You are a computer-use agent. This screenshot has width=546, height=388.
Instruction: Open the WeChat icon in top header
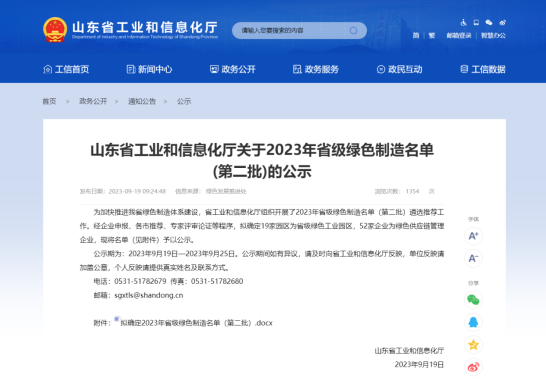489,23
